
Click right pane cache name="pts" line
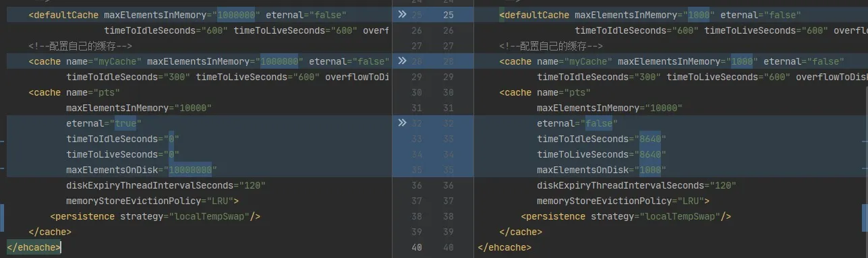[545, 92]
